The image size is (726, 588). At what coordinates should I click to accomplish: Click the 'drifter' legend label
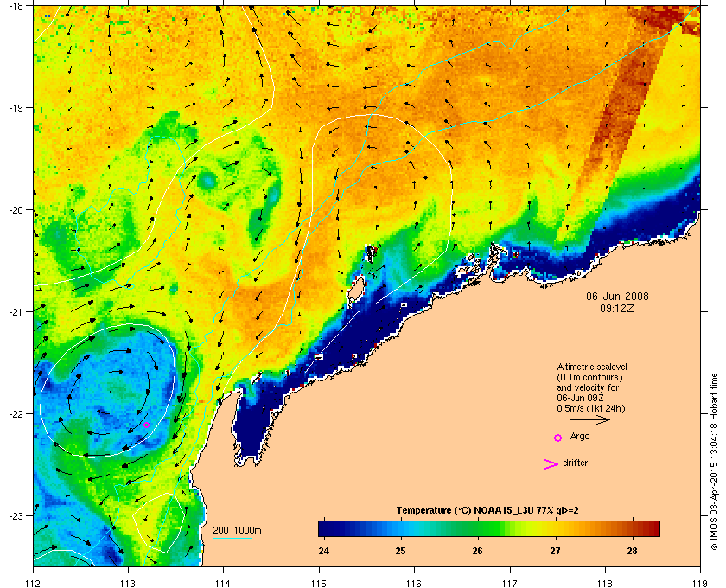[575, 463]
